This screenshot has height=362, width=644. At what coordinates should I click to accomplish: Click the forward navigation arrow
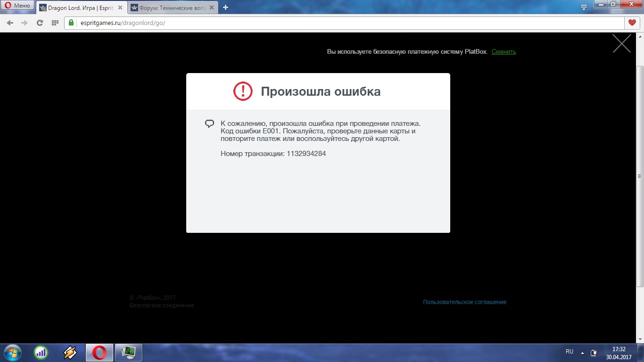tap(25, 23)
